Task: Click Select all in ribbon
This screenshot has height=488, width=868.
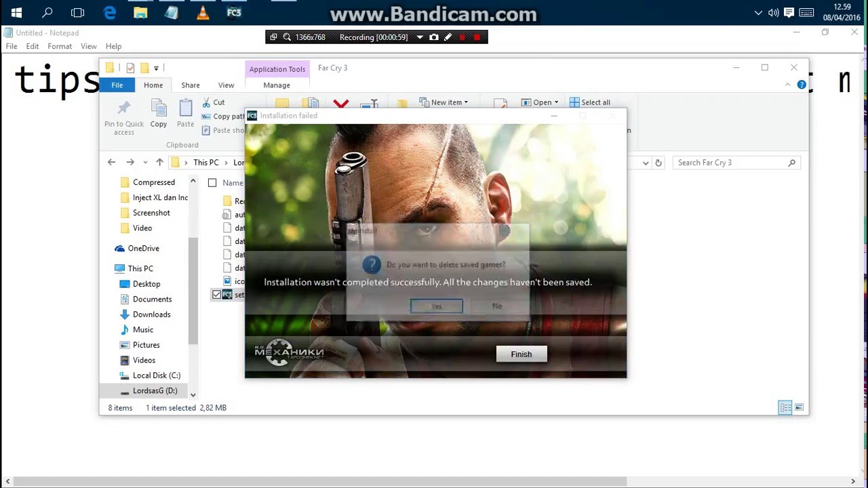Action: (x=590, y=102)
